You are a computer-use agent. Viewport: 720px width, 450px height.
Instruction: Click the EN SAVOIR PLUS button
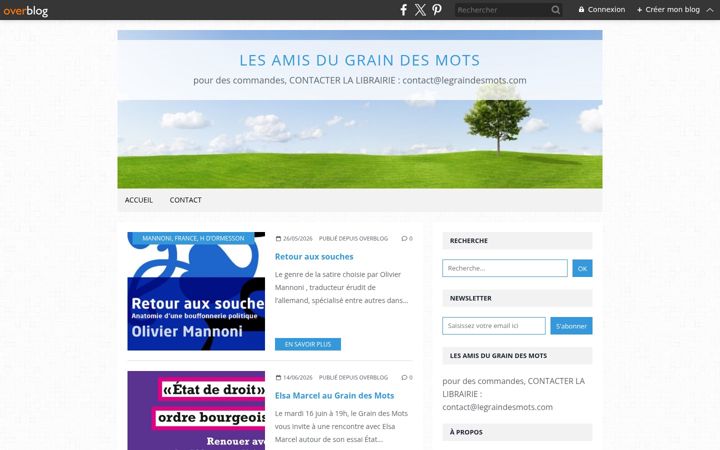pyautogui.click(x=308, y=344)
